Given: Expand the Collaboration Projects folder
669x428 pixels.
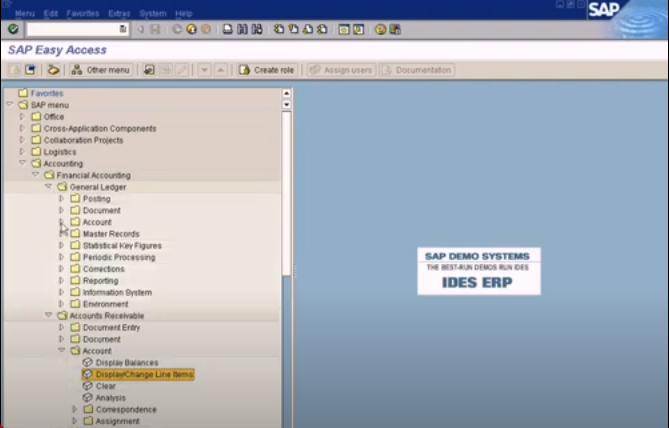Looking at the screenshot, I should coord(22,140).
